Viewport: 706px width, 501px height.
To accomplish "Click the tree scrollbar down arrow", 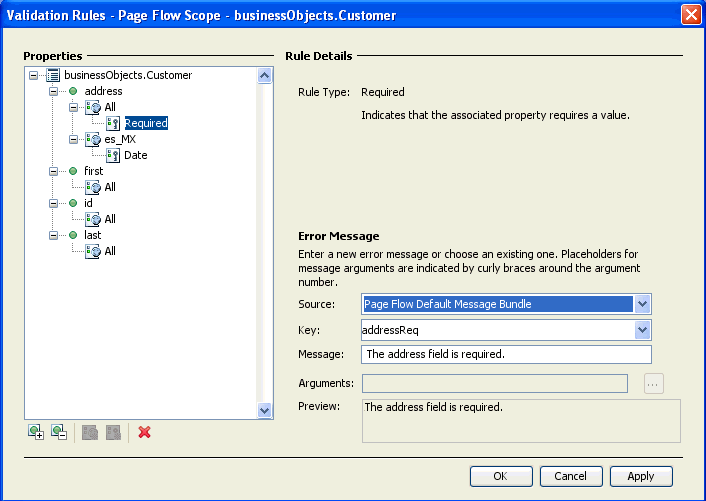I will [265, 410].
